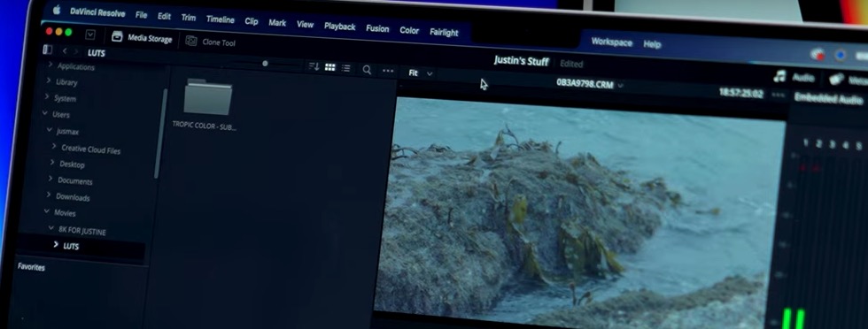The image size is (868, 329).
Task: Collapse the jusmax folder
Action: (x=50, y=130)
